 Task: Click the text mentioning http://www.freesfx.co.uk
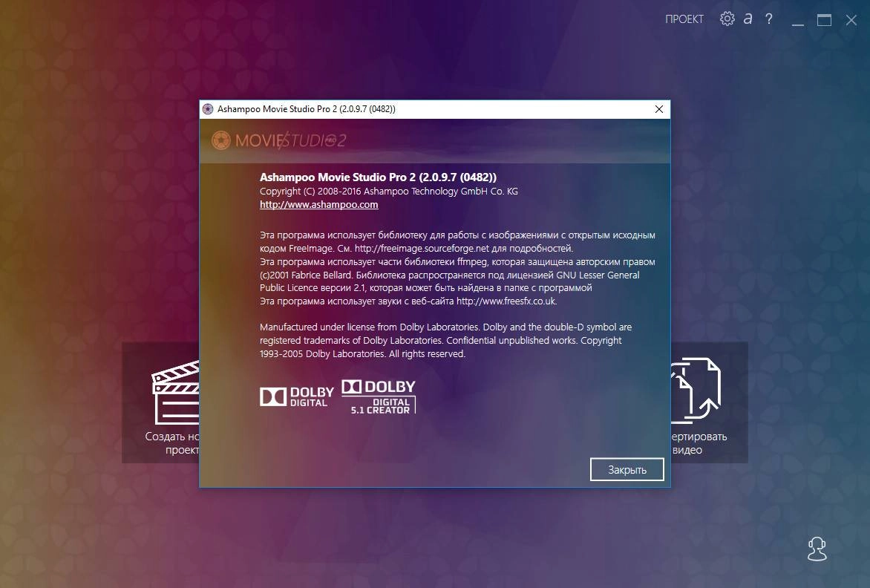[x=408, y=301]
